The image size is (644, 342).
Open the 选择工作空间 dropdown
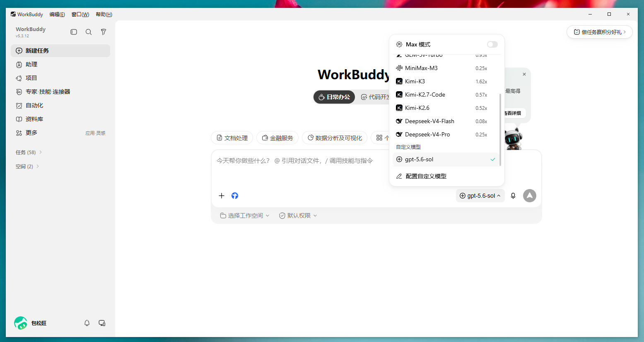pyautogui.click(x=245, y=216)
